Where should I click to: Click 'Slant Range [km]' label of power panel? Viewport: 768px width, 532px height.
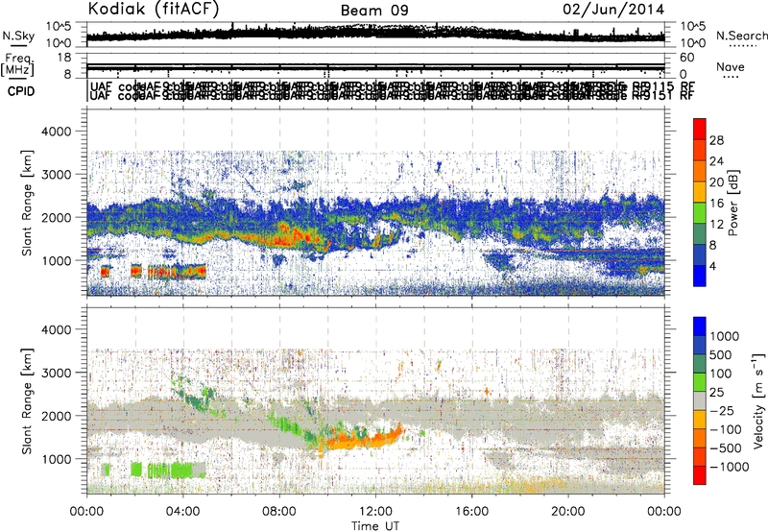[x=27, y=203]
